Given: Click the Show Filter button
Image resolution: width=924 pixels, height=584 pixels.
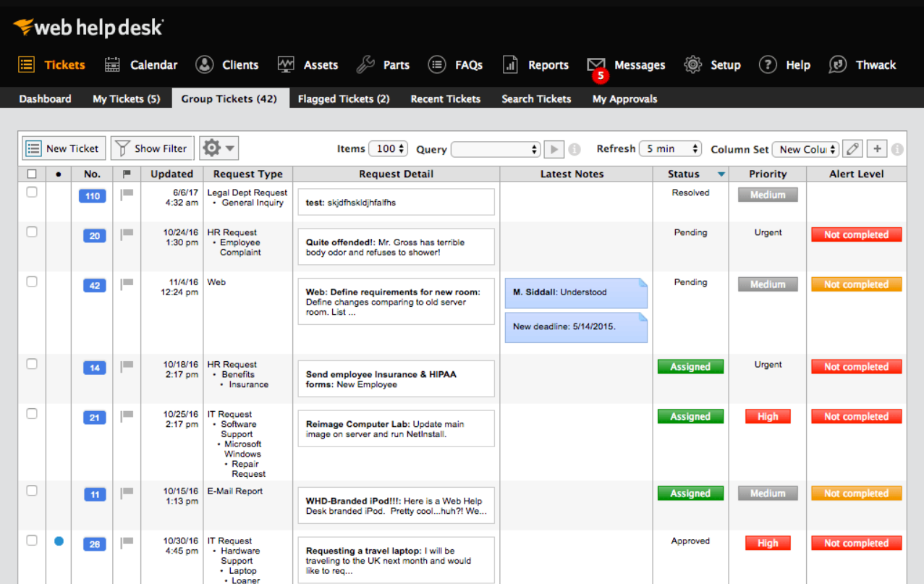Looking at the screenshot, I should [x=152, y=148].
